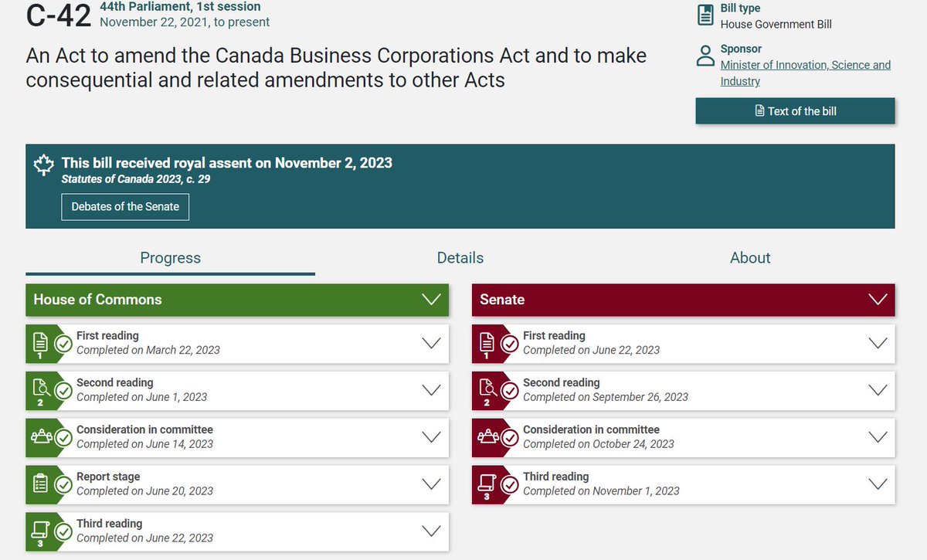The height and width of the screenshot is (560, 927).
Task: Click 'Statutes of Canada 2023, c. 29' text
Action: click(136, 179)
